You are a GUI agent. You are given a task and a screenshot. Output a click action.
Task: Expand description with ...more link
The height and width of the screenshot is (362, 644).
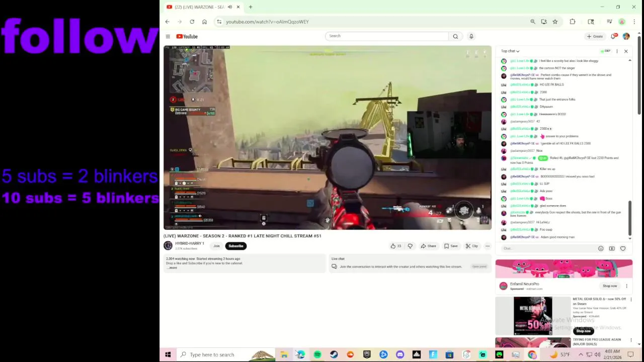173,268
